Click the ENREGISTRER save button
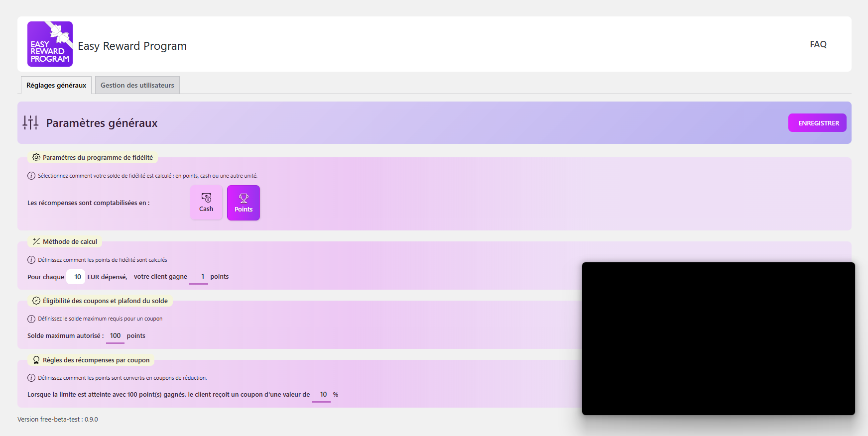 pyautogui.click(x=817, y=123)
